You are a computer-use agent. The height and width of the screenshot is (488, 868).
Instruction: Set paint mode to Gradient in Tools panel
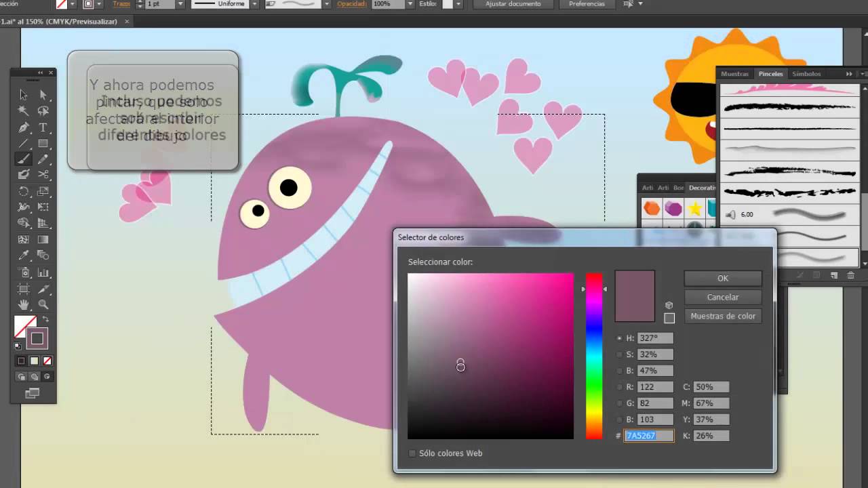(x=34, y=361)
